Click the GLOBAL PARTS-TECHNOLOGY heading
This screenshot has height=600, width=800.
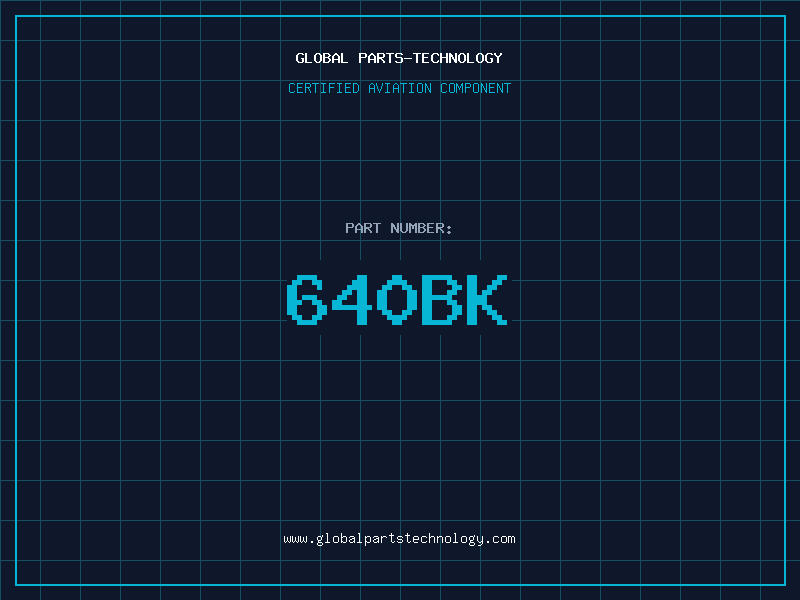pos(399,58)
